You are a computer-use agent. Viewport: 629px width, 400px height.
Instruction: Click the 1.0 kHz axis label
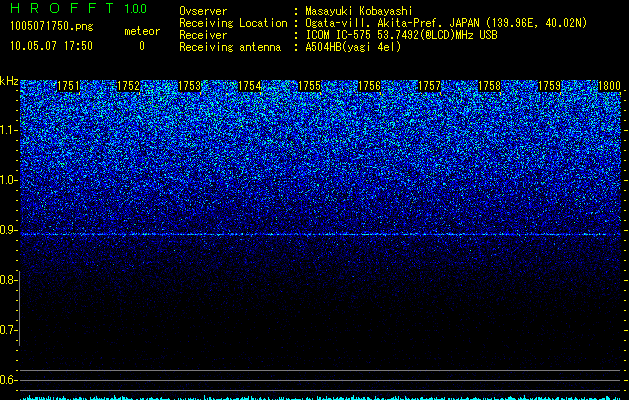9,180
